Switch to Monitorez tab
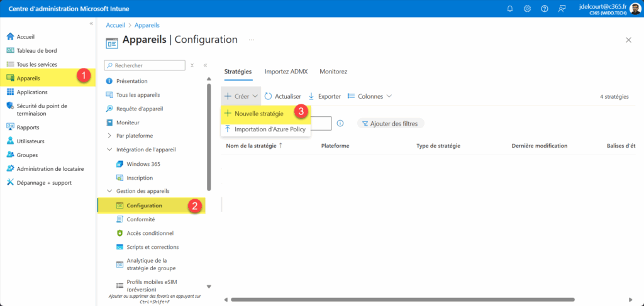644x306 pixels. [x=333, y=72]
